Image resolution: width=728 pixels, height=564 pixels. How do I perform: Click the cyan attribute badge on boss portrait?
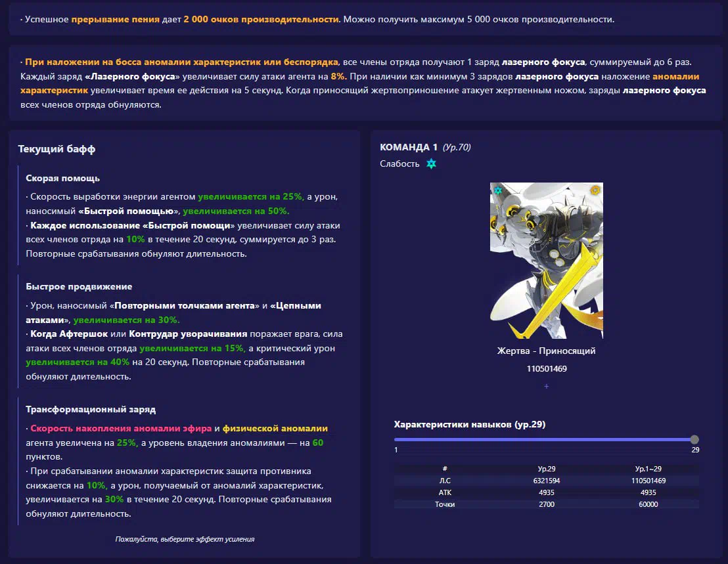pyautogui.click(x=498, y=190)
